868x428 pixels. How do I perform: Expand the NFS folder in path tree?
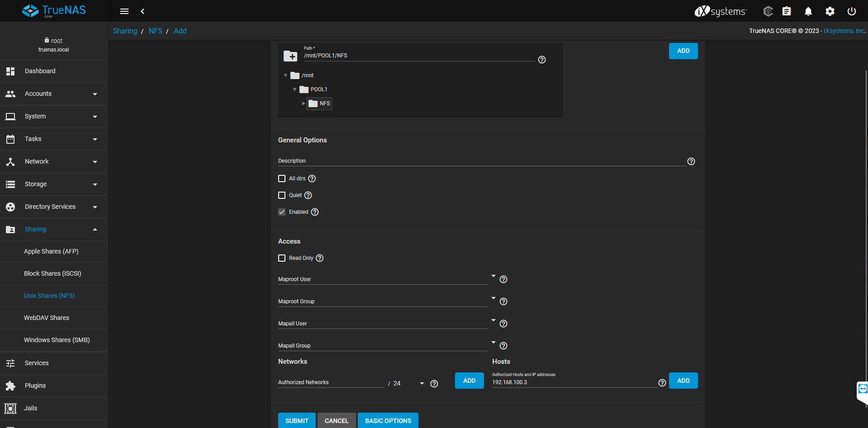click(x=304, y=103)
